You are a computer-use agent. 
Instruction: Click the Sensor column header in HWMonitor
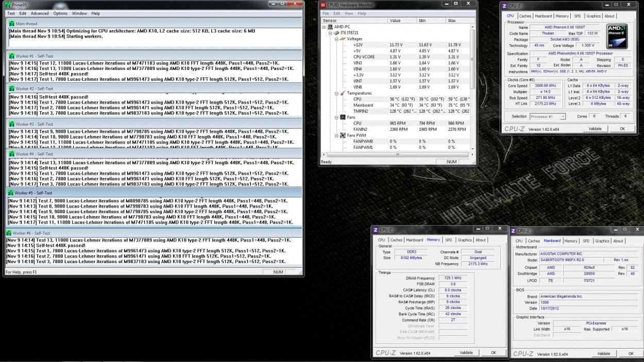(x=354, y=20)
